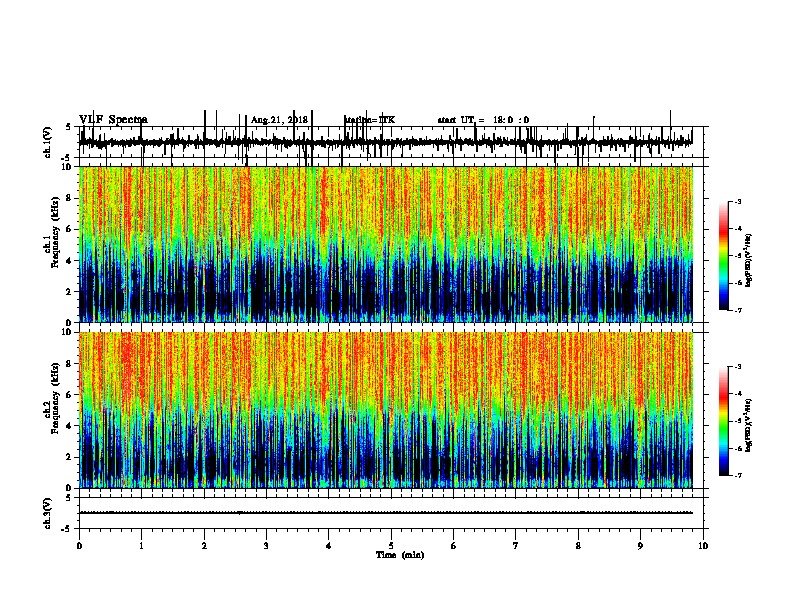Click the ch.2 colorbar log(PSD) unit label
Screen dimensions: 792x612
[748, 425]
